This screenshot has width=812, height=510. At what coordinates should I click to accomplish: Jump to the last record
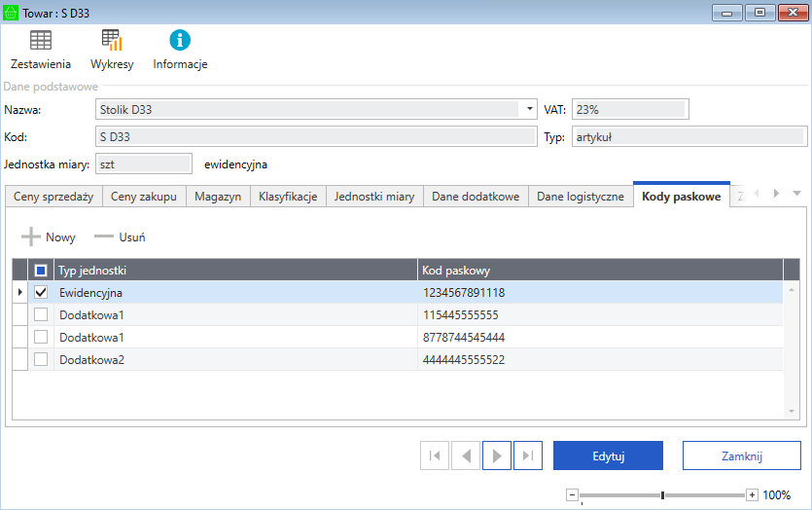coord(527,455)
